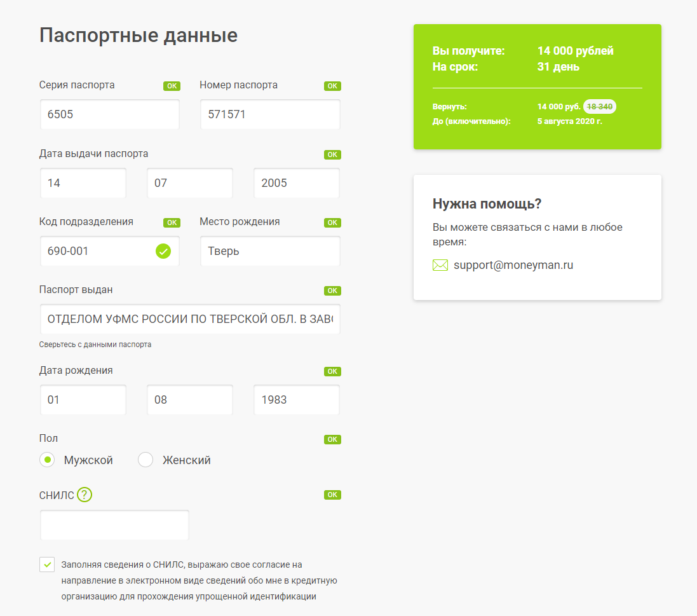Click the Пол field label
Viewport: 697px width, 616px height.
click(48, 439)
